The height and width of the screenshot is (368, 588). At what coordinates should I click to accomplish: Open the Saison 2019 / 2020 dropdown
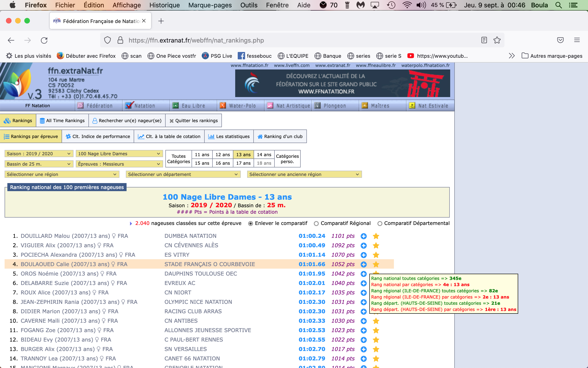[39, 154]
